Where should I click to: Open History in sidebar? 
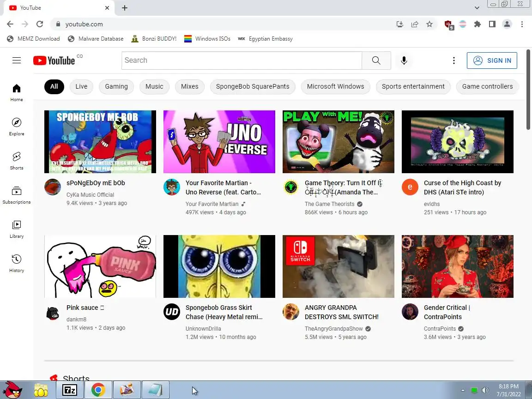pyautogui.click(x=17, y=264)
